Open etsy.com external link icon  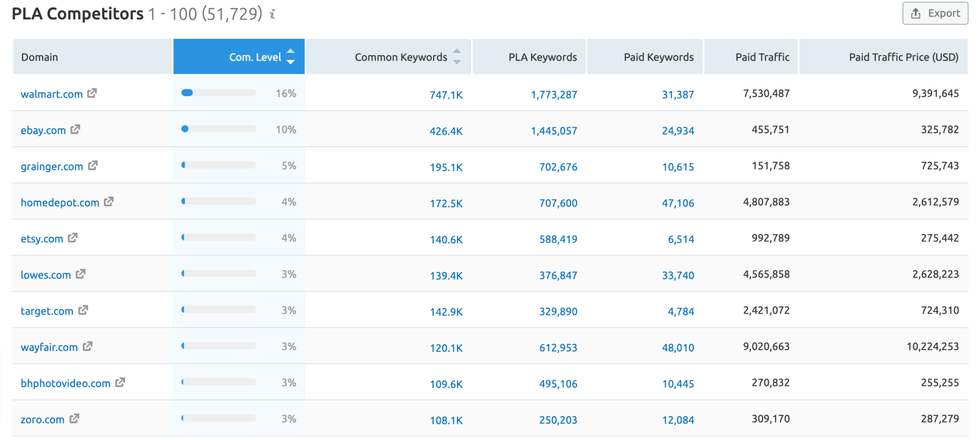pyautogui.click(x=73, y=237)
